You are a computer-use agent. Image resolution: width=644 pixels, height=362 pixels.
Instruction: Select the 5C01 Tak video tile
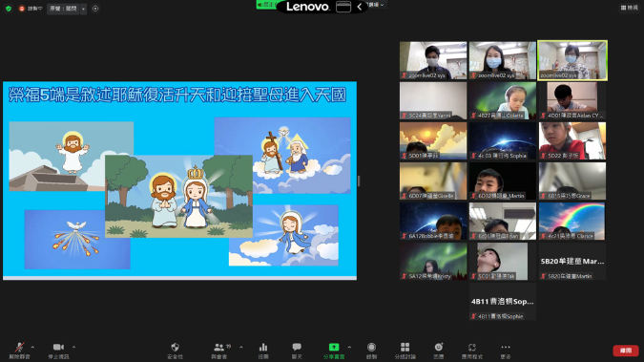click(503, 262)
